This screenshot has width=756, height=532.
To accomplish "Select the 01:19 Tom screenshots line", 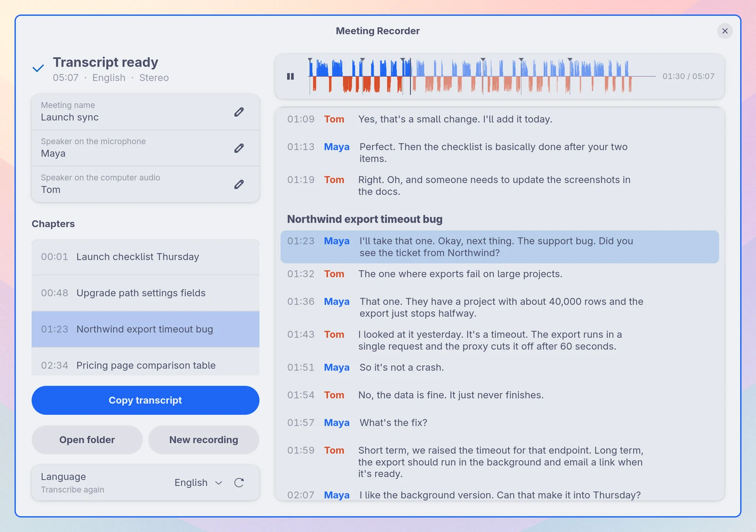I will coord(499,186).
